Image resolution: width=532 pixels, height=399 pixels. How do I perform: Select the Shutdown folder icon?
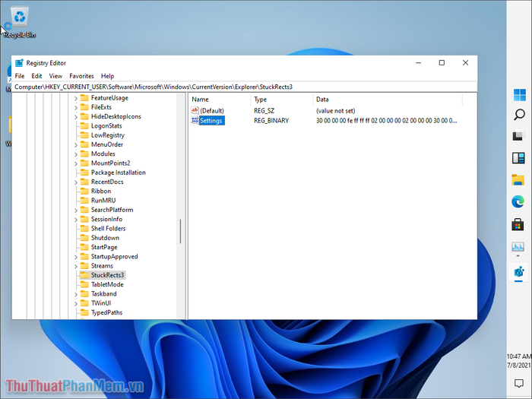pyautogui.click(x=84, y=237)
